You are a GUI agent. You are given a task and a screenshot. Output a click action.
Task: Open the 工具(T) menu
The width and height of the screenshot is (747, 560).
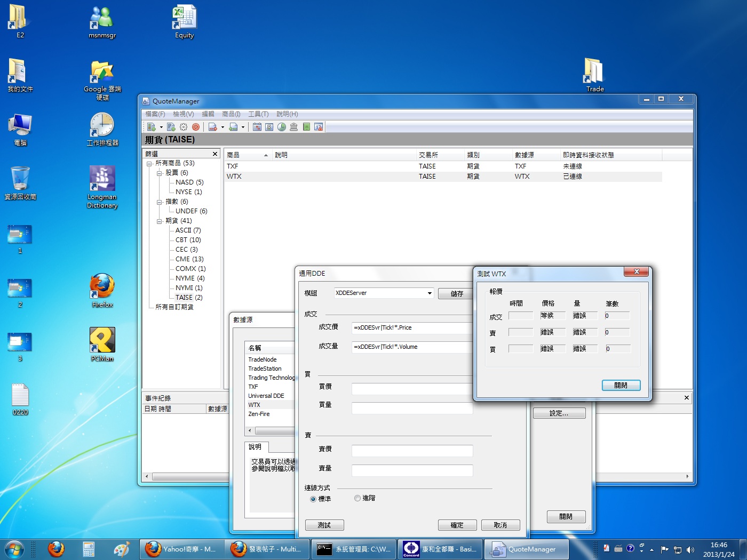pos(258,114)
